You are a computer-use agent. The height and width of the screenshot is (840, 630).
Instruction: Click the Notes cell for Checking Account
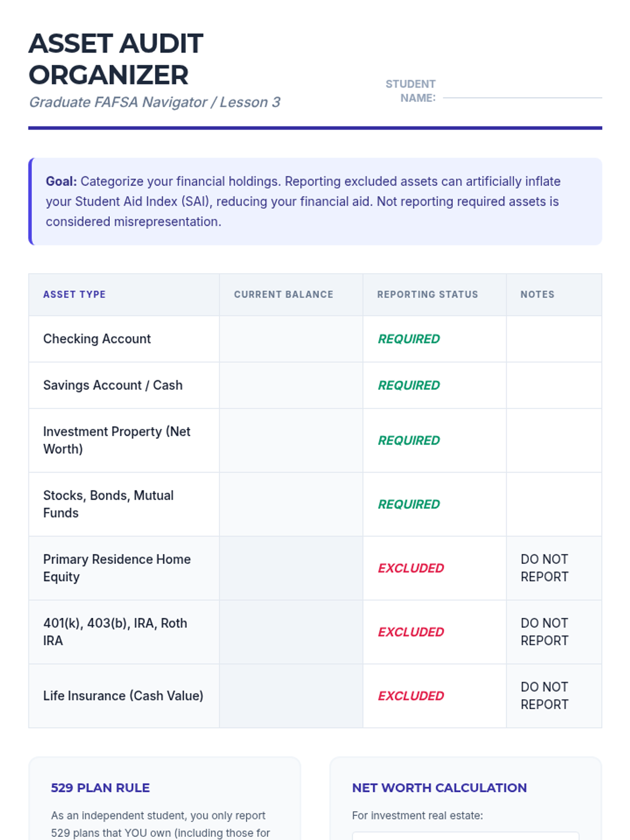point(554,339)
